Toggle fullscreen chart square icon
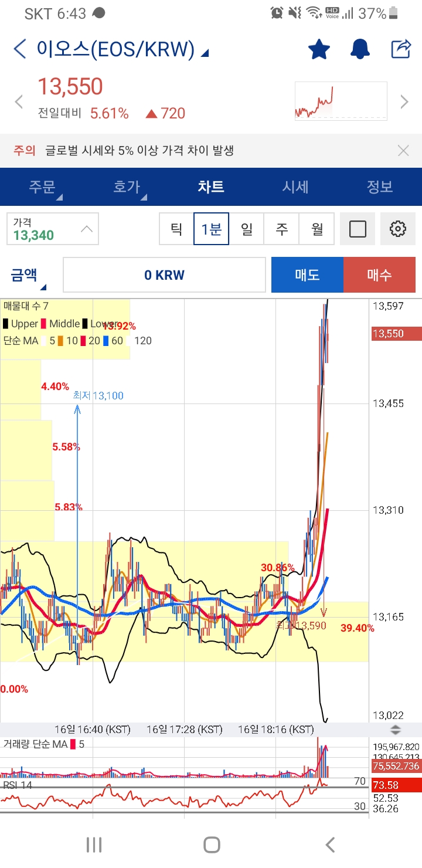 [x=358, y=229]
